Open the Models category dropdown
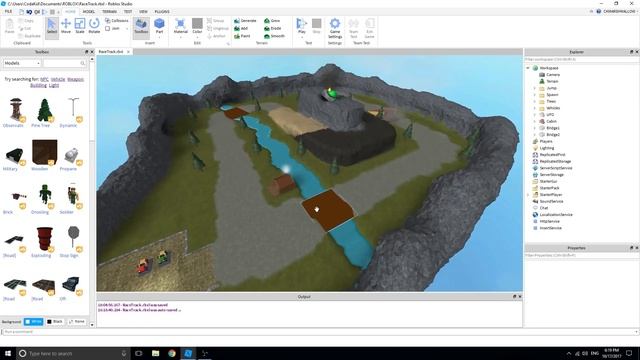Image resolution: width=640 pixels, height=360 pixels. (x=22, y=63)
